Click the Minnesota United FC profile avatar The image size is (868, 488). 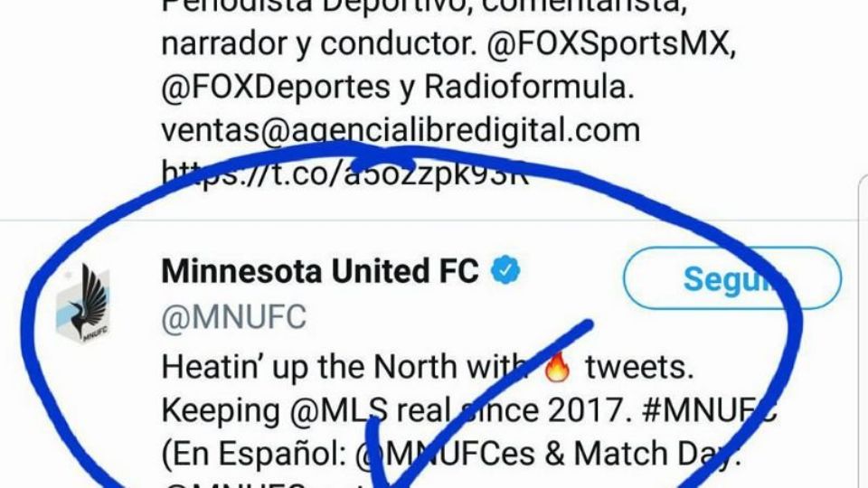82,304
